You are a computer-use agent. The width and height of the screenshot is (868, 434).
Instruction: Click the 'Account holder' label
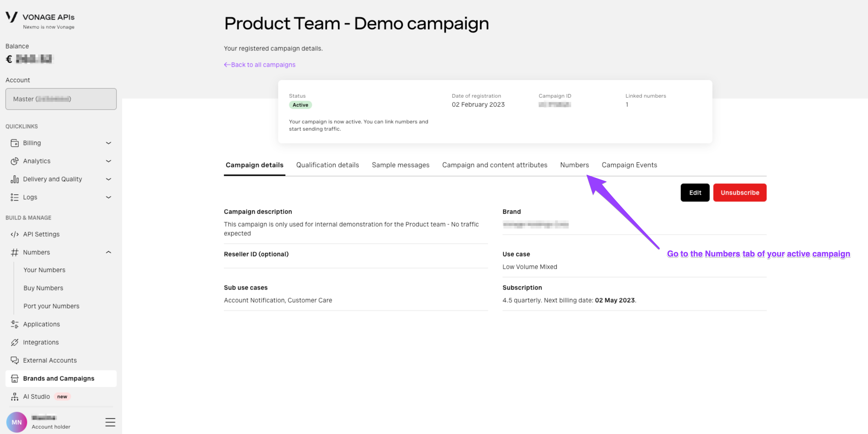pyautogui.click(x=51, y=427)
